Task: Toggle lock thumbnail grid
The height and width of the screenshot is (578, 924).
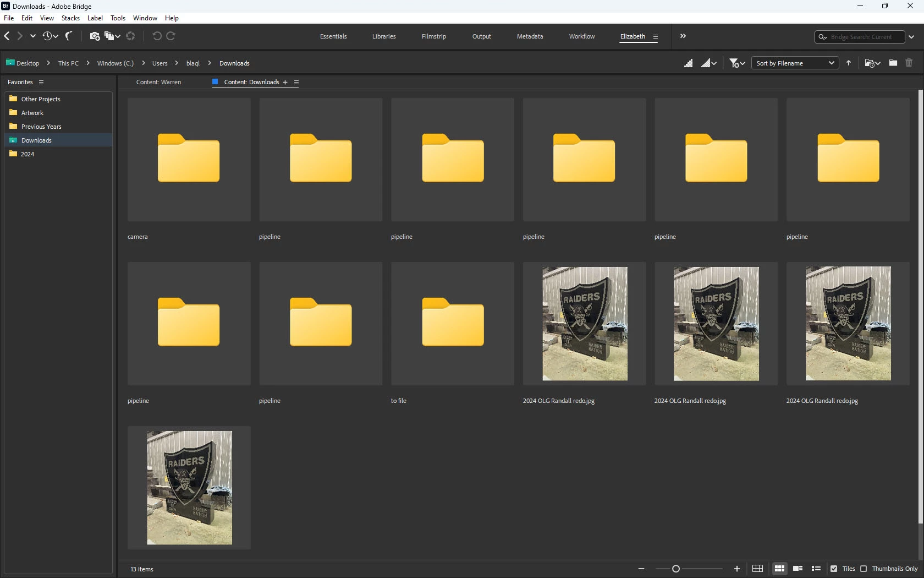Action: point(757,569)
